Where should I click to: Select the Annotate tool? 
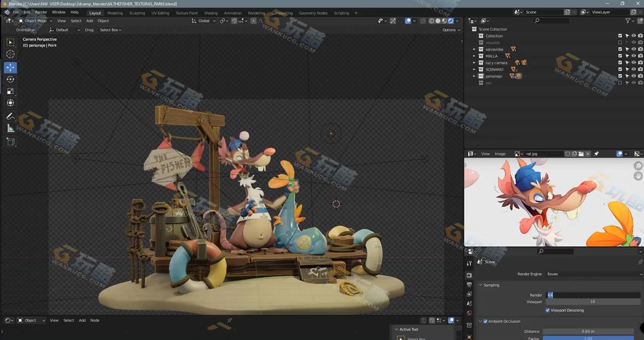[11, 116]
